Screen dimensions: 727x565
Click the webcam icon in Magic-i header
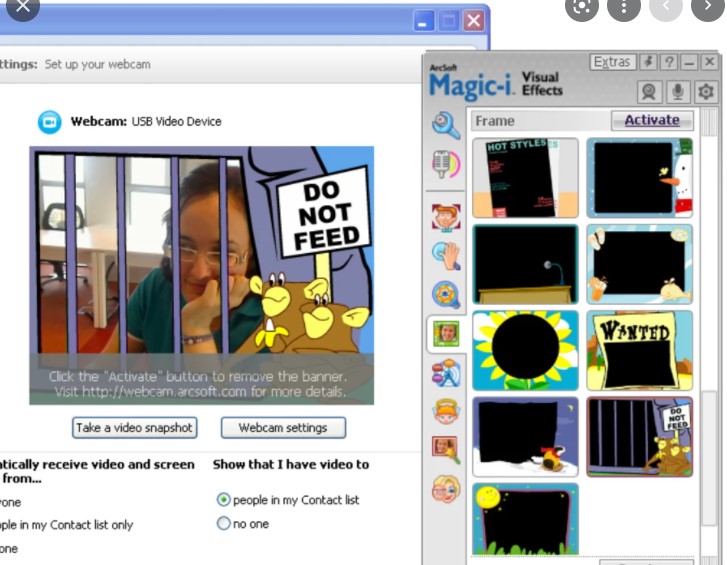pos(649,91)
